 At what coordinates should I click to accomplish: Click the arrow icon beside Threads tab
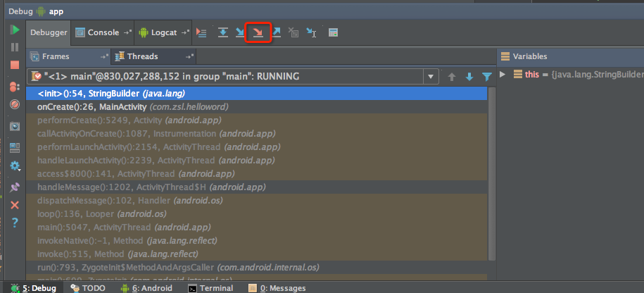tap(189, 57)
